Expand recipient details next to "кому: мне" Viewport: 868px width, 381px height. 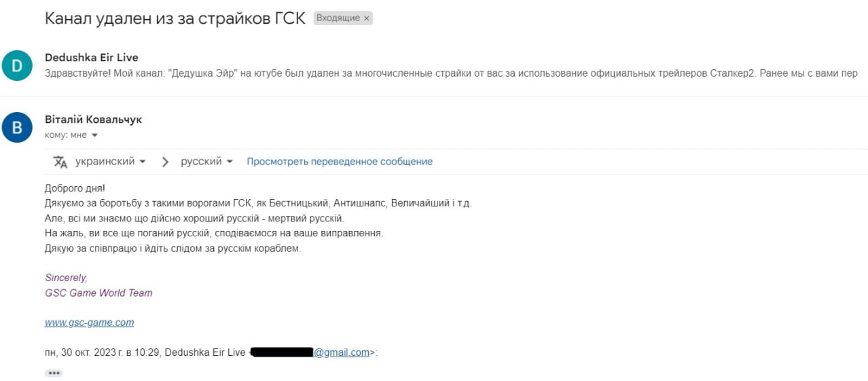coord(94,135)
